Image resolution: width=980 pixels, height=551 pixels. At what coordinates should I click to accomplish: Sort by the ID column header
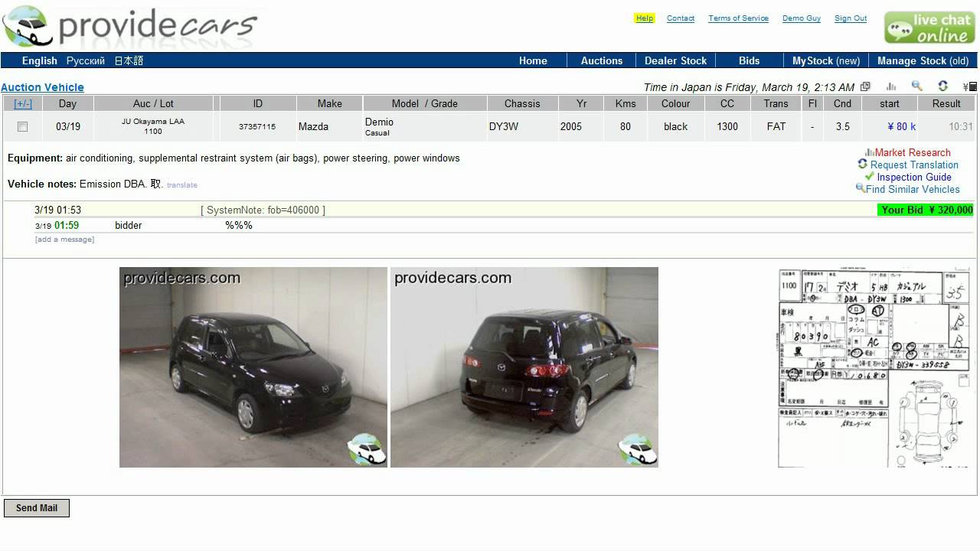pyautogui.click(x=258, y=103)
